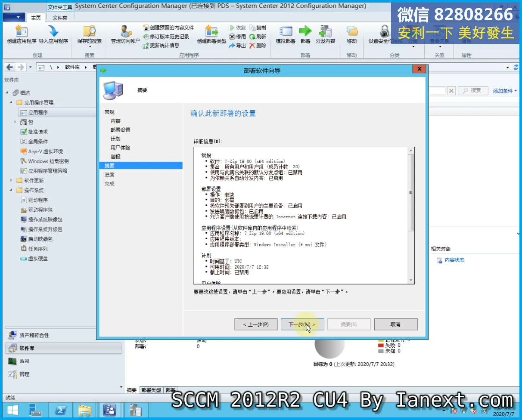Click the 创建应用程序 ribbon icon

pyautogui.click(x=22, y=34)
